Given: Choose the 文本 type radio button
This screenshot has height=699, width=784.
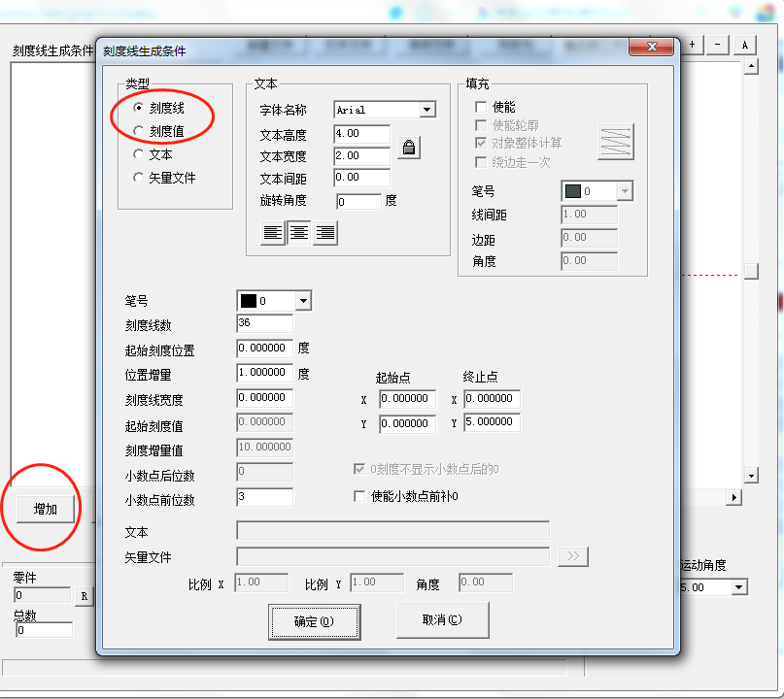Looking at the screenshot, I should [139, 154].
